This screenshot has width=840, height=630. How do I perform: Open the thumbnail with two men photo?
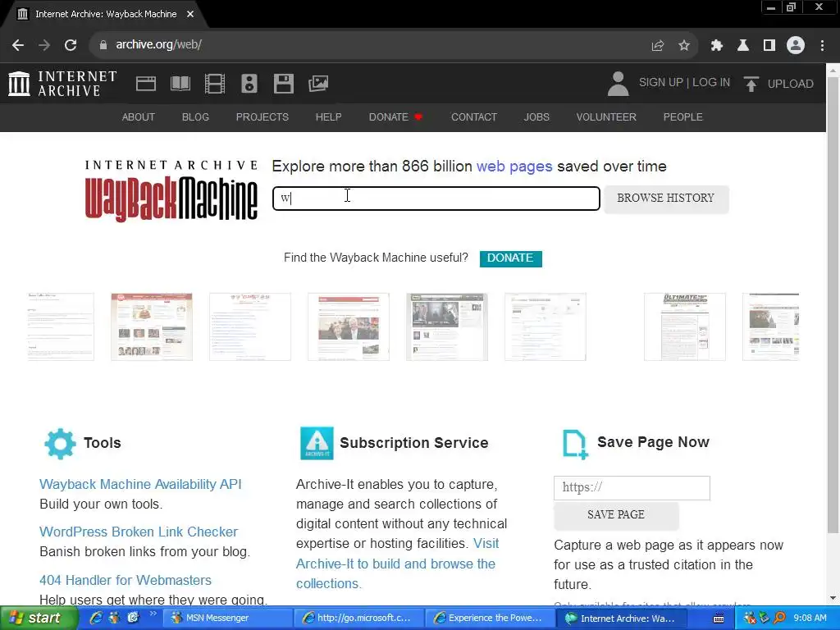348,326
